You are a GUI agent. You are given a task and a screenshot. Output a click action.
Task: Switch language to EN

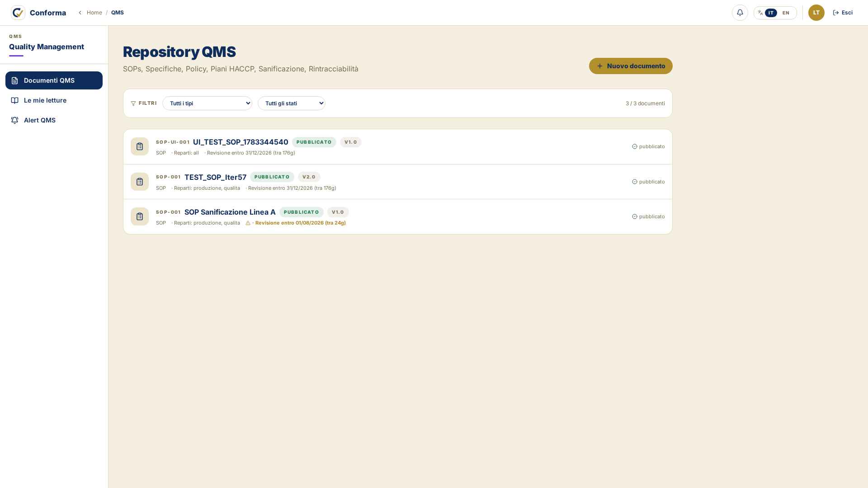click(x=786, y=13)
